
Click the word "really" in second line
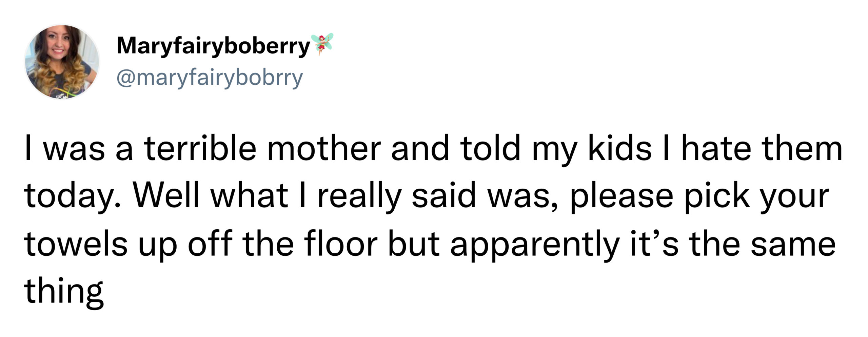tap(359, 197)
